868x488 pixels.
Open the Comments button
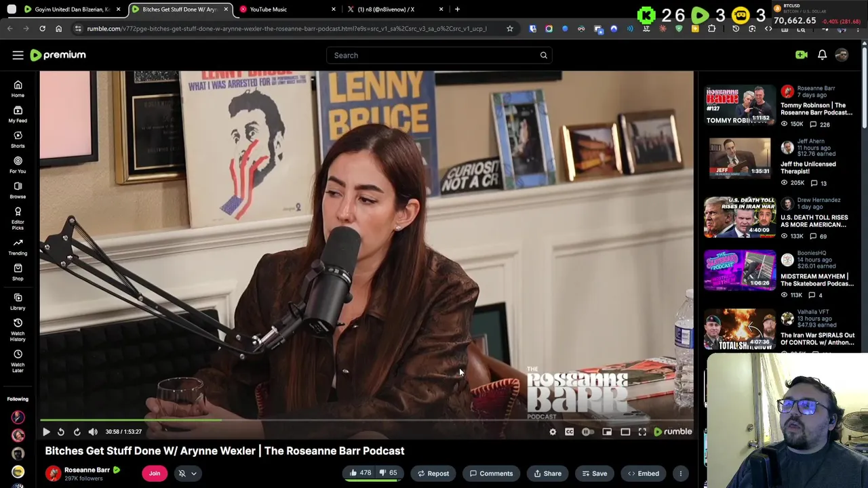click(x=491, y=474)
